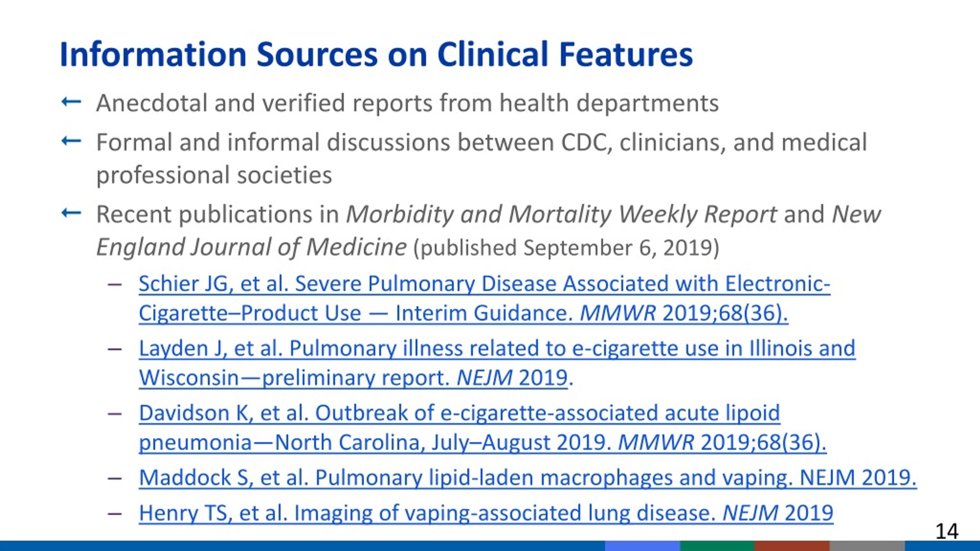Open Davidson K lipoid pneumonia MMWR link
Image resolution: width=980 pixels, height=551 pixels.
tap(482, 428)
